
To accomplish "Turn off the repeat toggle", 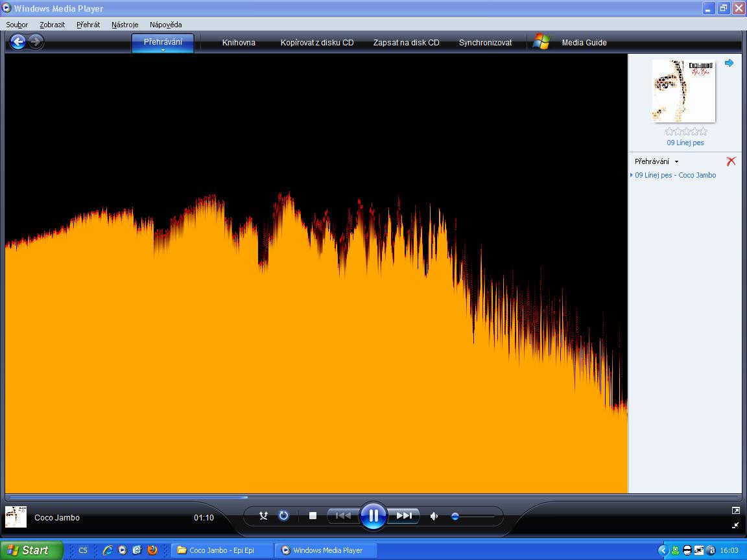I will 283,516.
